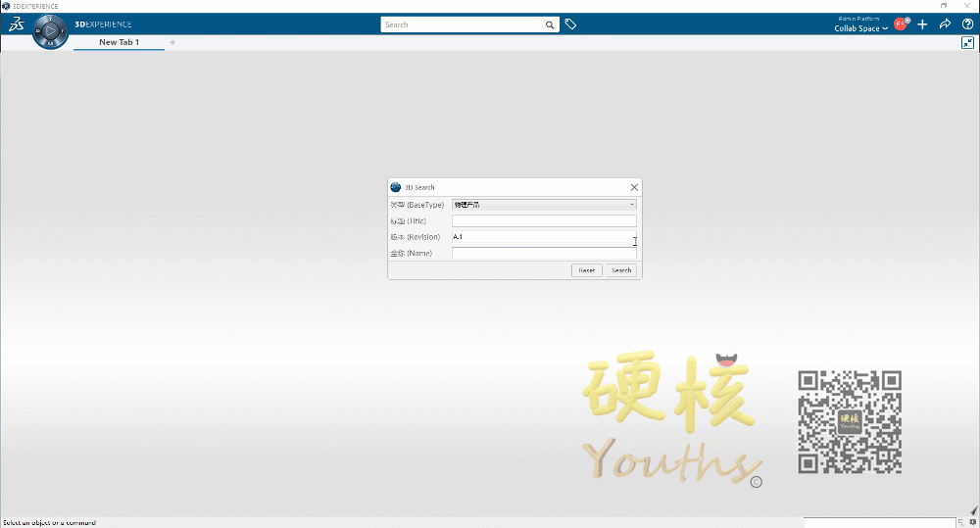Open the user profile avatar

901,24
